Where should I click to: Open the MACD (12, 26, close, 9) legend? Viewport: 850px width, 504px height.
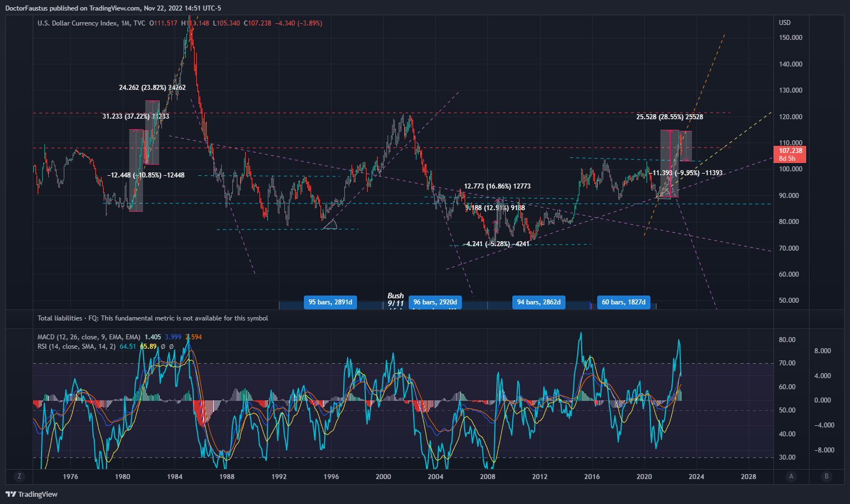pyautogui.click(x=89, y=337)
